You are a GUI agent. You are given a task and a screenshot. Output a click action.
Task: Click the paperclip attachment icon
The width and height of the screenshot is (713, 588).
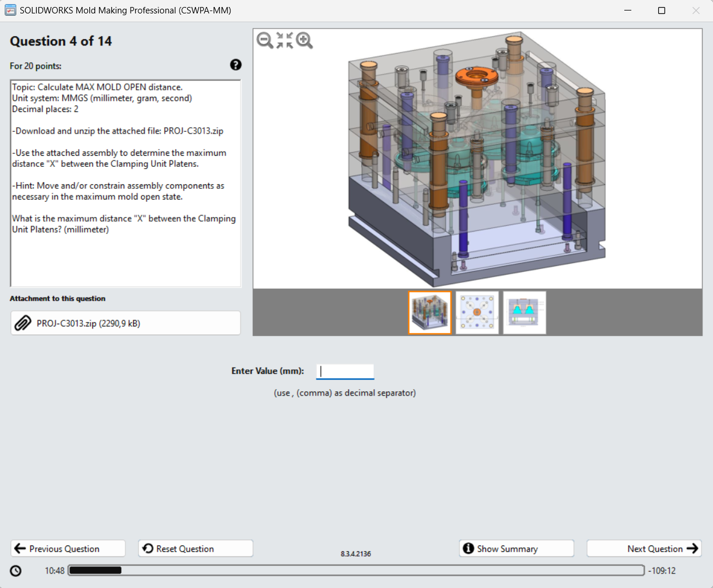[x=24, y=323]
